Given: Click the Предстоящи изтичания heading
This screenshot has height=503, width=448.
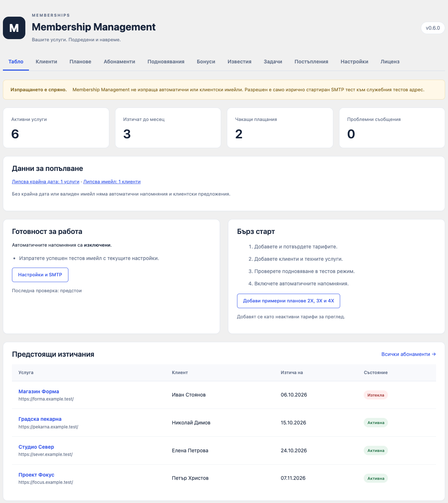Looking at the screenshot, I should (53, 355).
